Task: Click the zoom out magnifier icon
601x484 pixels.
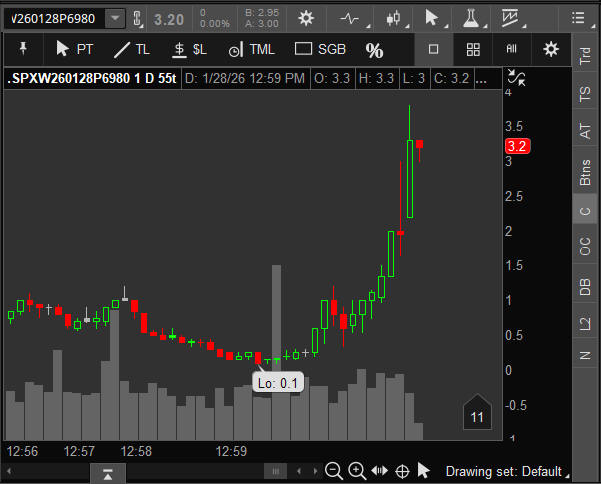Action: (x=333, y=471)
